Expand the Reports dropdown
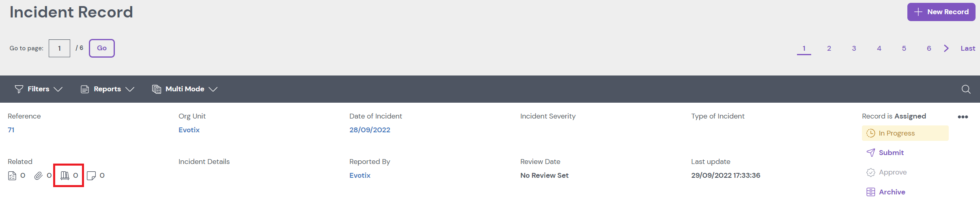The height and width of the screenshot is (207, 980). tap(108, 89)
